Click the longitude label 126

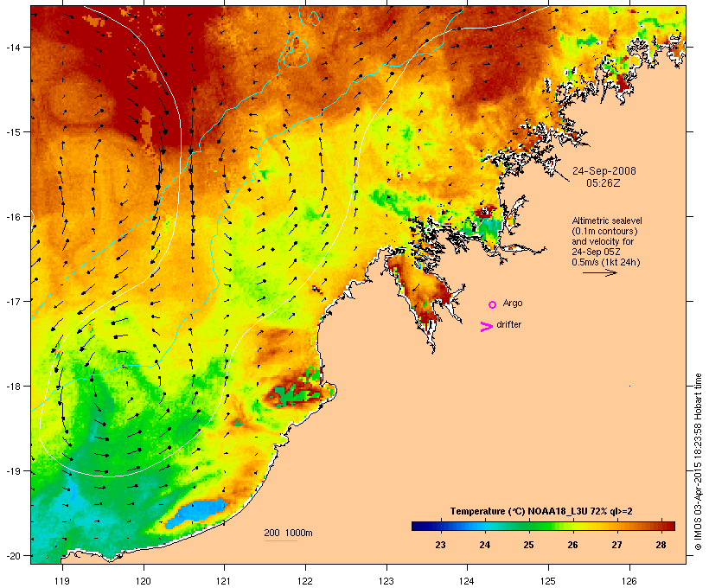coord(629,581)
